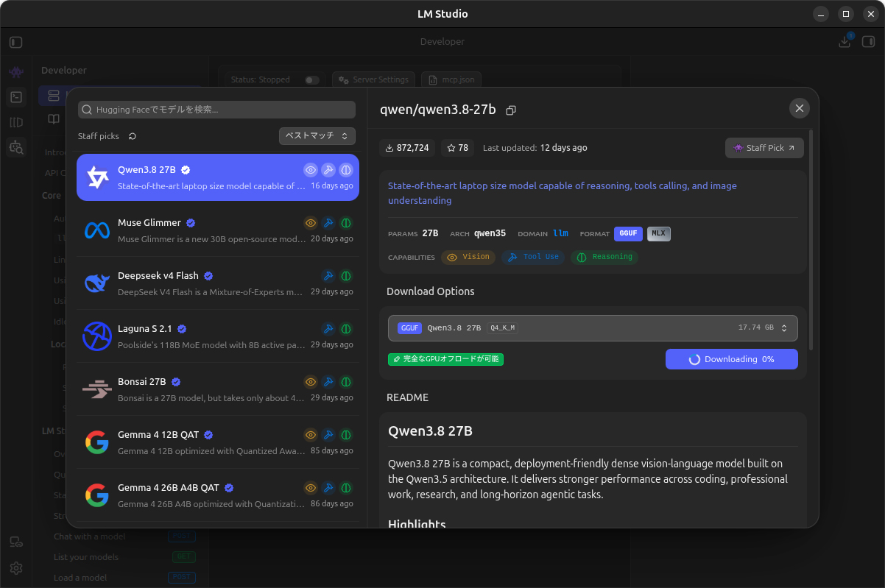Click the tool use hammer icon on Qwen3.8 27B row
Viewport: 885px width, 588px height.
pyautogui.click(x=328, y=170)
